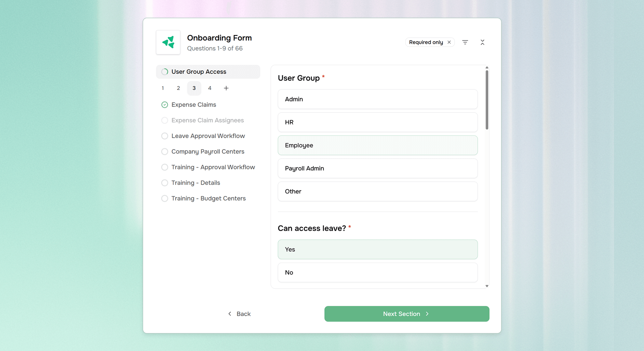Click the back chevron beside Back

click(x=230, y=314)
